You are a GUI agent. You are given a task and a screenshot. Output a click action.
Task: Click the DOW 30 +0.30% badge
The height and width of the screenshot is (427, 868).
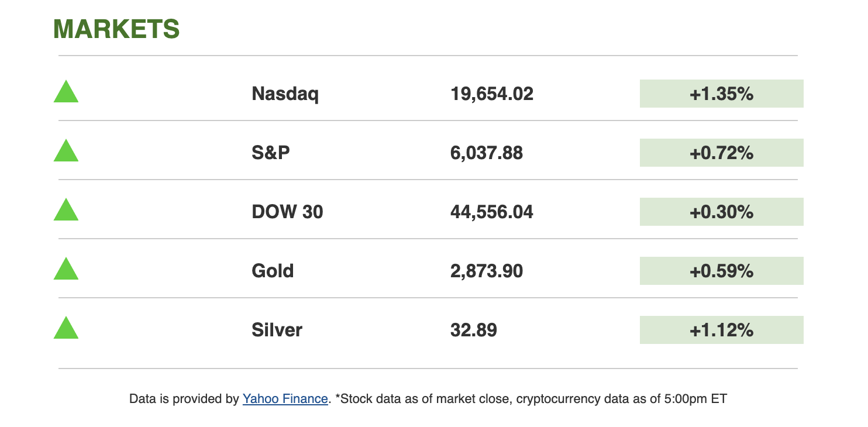click(721, 212)
